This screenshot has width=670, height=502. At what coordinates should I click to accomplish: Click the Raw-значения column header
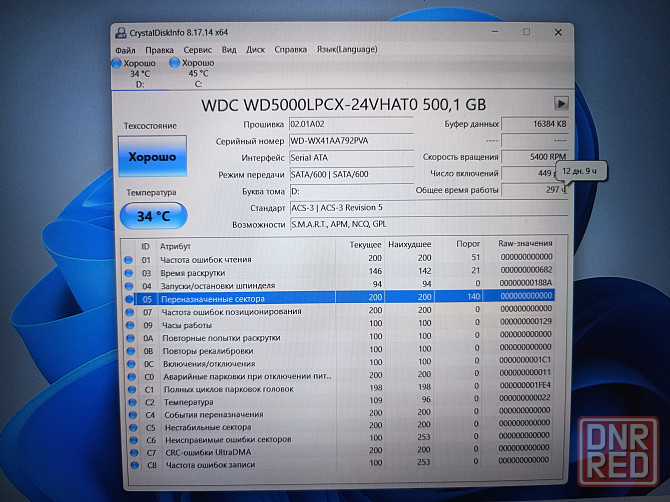coord(525,243)
